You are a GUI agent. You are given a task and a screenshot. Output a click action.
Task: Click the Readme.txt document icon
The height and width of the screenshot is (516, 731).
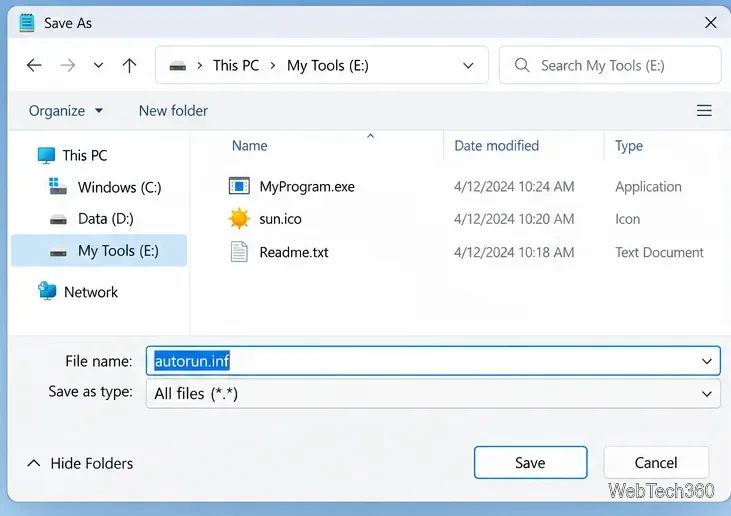tap(239, 252)
